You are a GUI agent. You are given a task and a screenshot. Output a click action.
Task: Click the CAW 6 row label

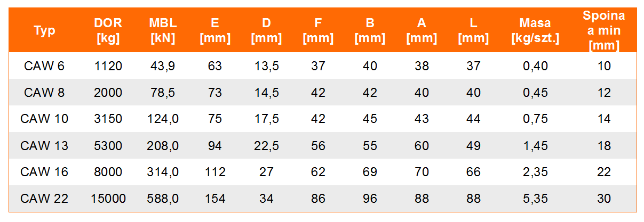pyautogui.click(x=44, y=66)
